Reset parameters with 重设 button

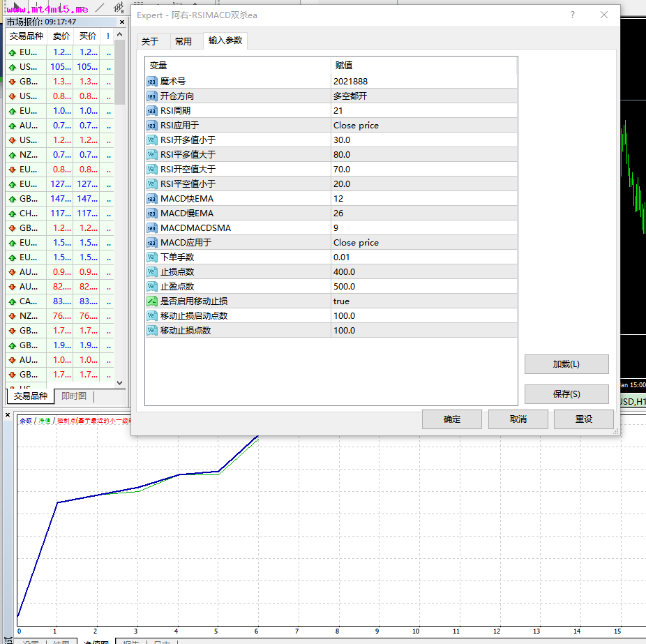click(584, 419)
